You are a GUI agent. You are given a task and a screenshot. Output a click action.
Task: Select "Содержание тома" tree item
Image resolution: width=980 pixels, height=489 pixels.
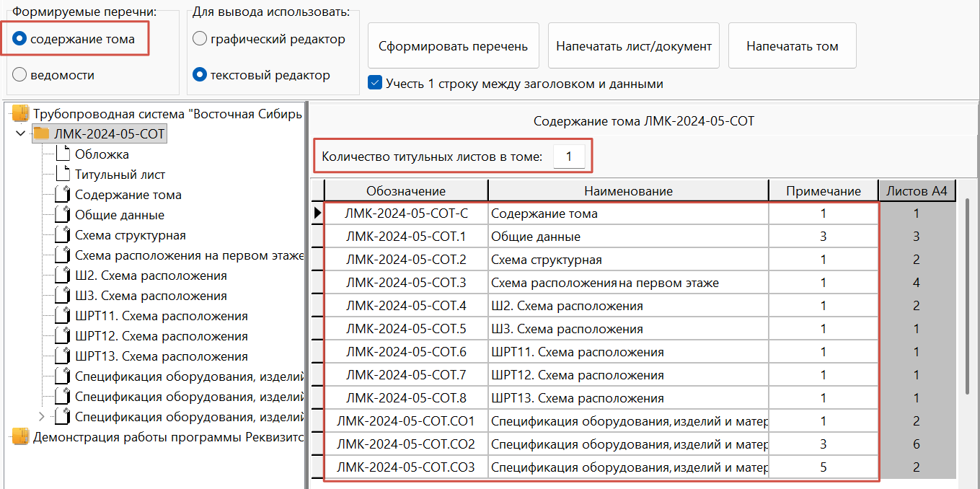(128, 195)
